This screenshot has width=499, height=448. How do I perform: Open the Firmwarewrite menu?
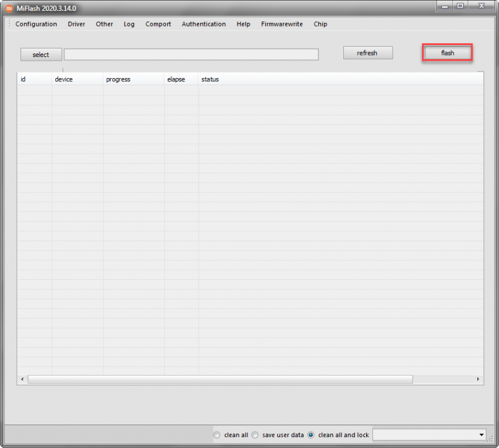282,24
